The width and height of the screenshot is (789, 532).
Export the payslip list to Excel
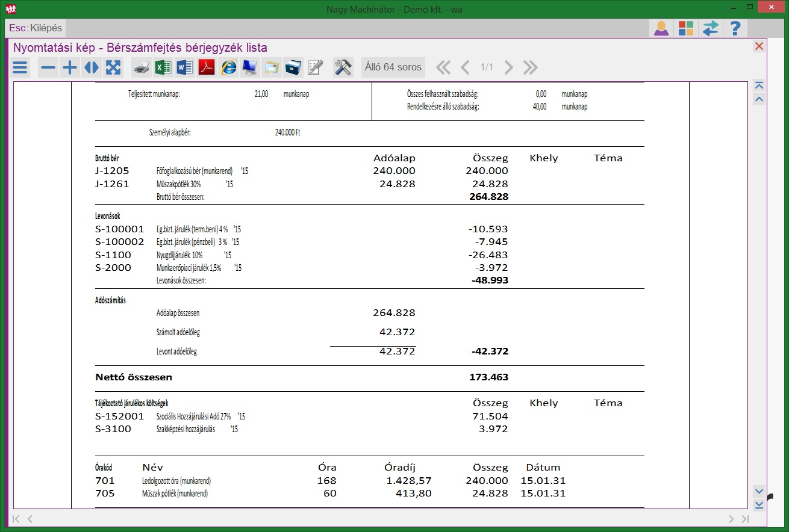click(163, 67)
